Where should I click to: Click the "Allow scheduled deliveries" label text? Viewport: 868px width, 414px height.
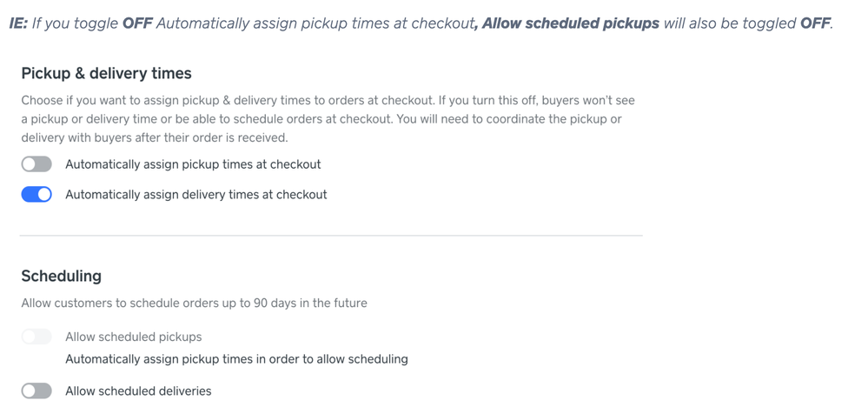[138, 391]
